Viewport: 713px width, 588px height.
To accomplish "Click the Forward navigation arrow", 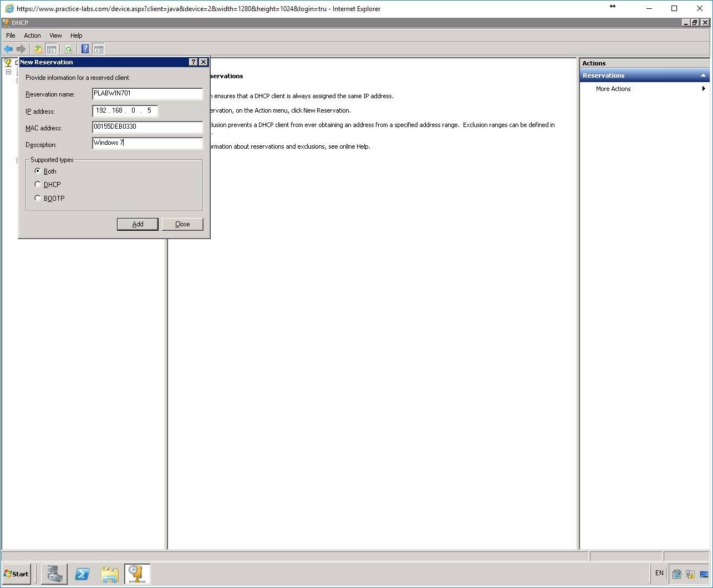I will click(22, 49).
